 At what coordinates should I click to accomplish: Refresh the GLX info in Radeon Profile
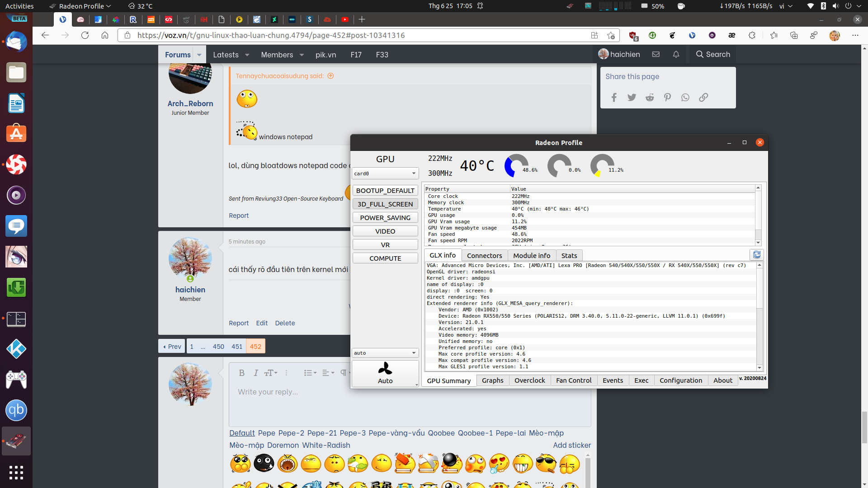click(x=757, y=255)
